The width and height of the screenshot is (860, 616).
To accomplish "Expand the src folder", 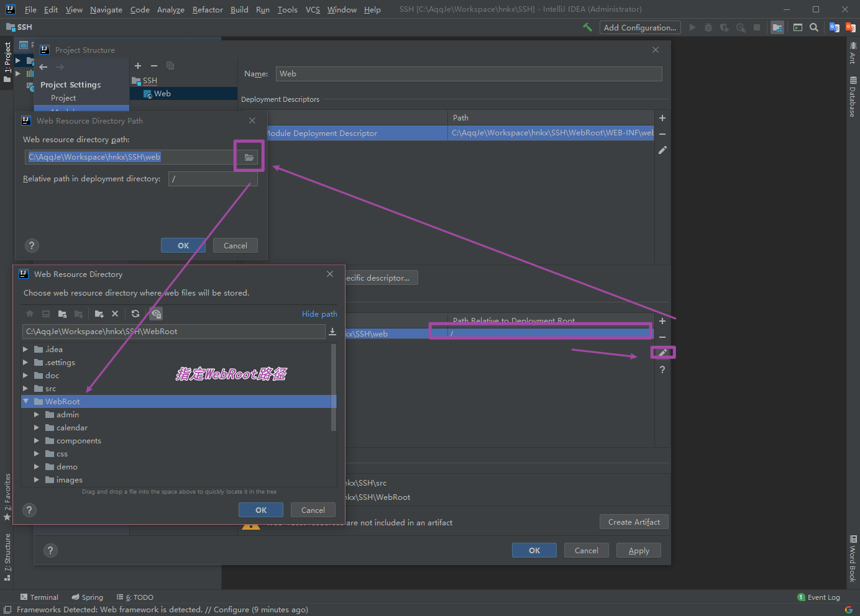I will 25,389.
